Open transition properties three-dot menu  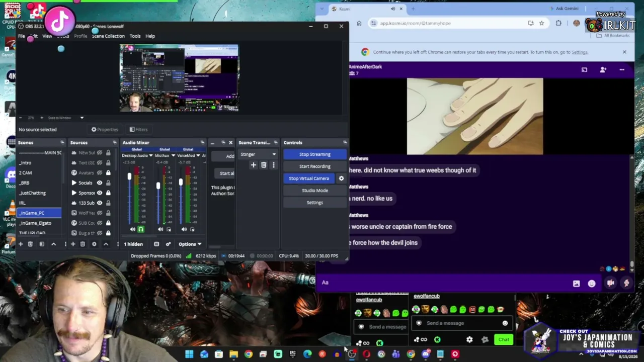coord(274,165)
